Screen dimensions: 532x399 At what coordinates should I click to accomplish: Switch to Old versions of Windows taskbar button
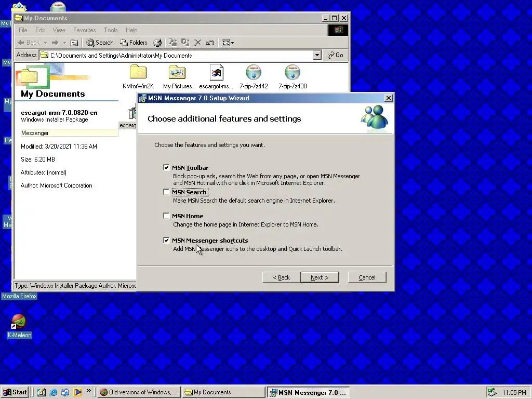139,392
